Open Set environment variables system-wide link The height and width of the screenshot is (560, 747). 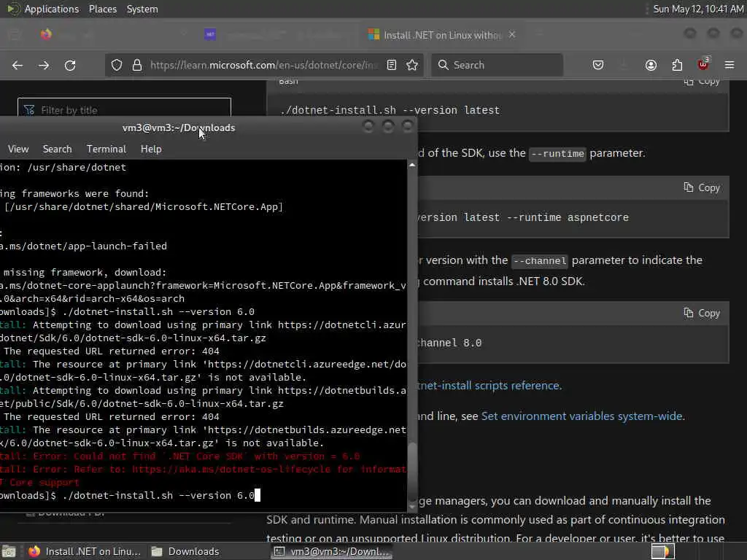(x=583, y=416)
